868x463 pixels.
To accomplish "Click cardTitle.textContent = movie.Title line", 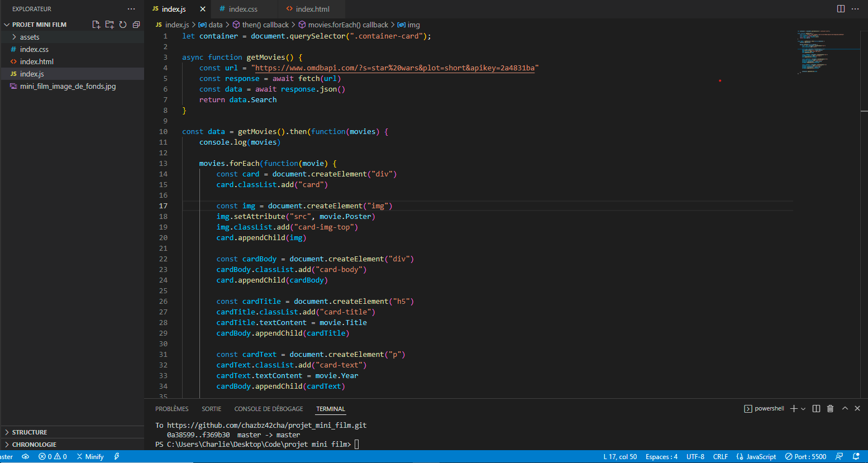I will (292, 322).
